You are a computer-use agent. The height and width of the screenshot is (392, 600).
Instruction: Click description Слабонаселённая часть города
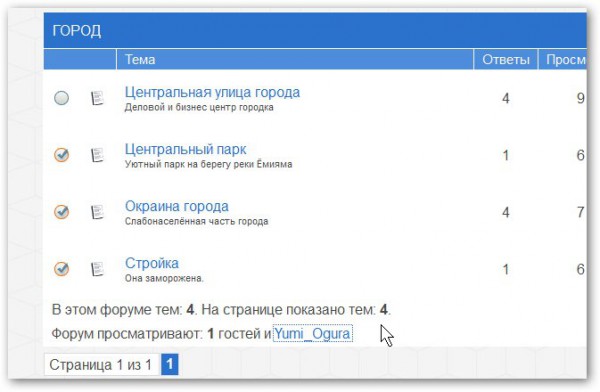pyautogui.click(x=197, y=221)
